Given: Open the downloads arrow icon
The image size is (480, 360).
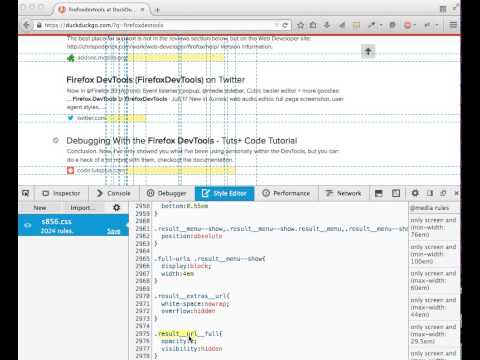Looking at the screenshot, I should pos(327,25).
